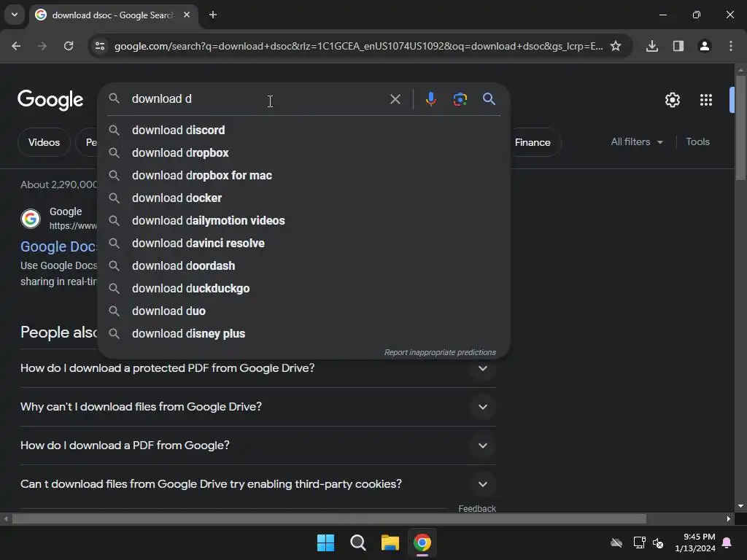The width and height of the screenshot is (747, 560).
Task: Open taskbar clock showing 9:45 PM
Action: [x=695, y=542]
